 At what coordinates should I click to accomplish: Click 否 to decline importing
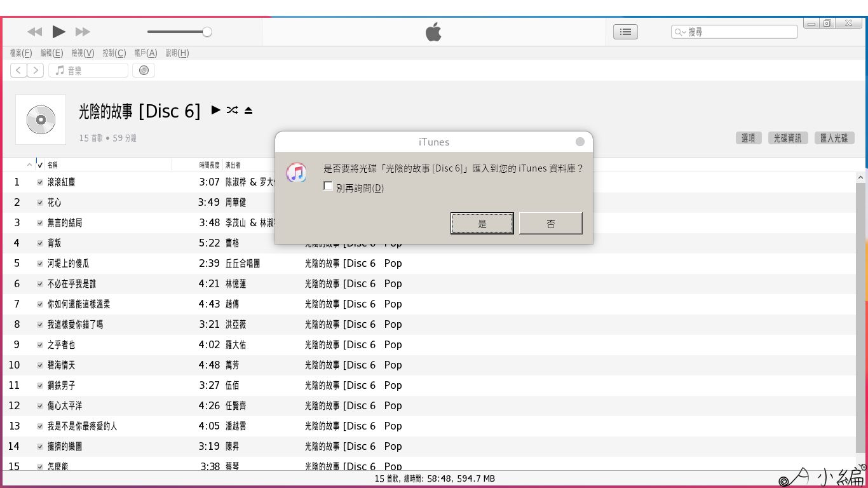coord(551,223)
